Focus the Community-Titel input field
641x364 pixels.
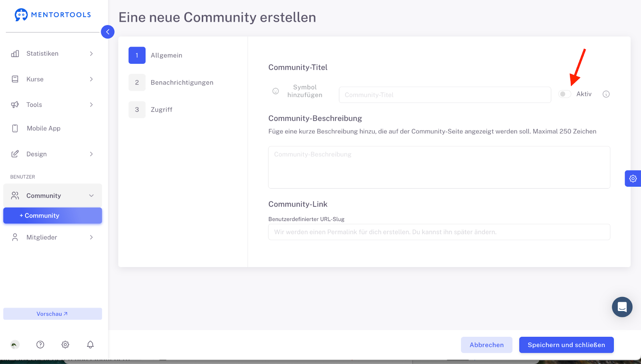coord(445,95)
